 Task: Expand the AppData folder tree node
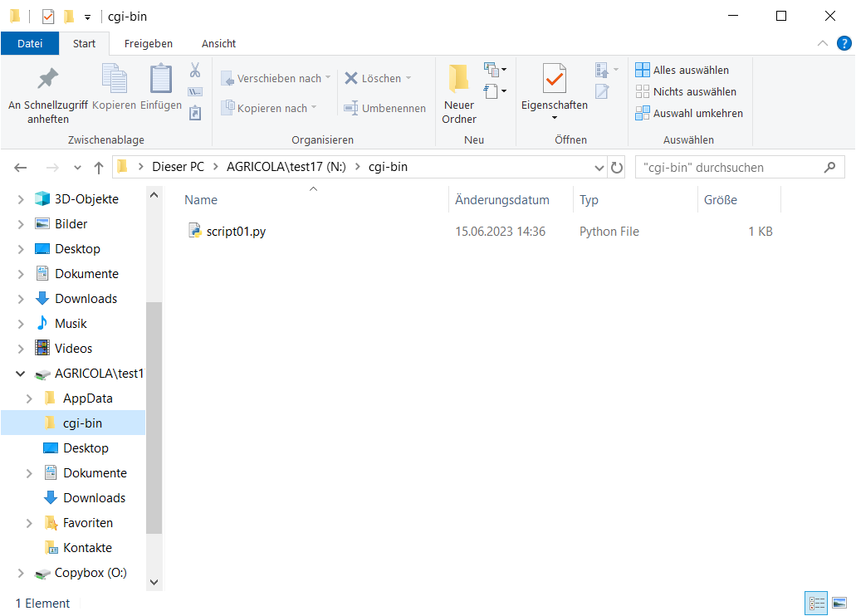click(x=30, y=398)
